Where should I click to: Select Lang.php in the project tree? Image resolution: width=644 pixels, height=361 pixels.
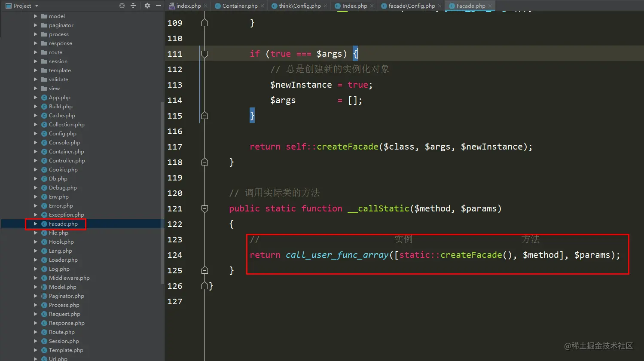click(x=61, y=251)
